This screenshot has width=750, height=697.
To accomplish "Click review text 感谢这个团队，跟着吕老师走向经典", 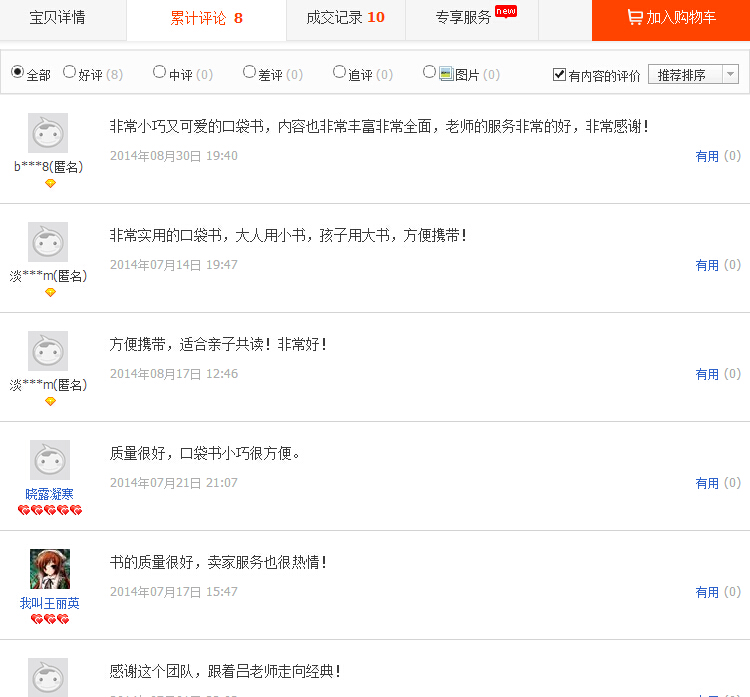I will pos(225,671).
